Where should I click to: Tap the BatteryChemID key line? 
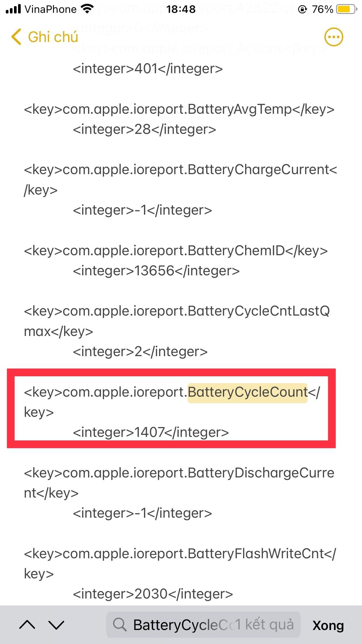point(176,251)
